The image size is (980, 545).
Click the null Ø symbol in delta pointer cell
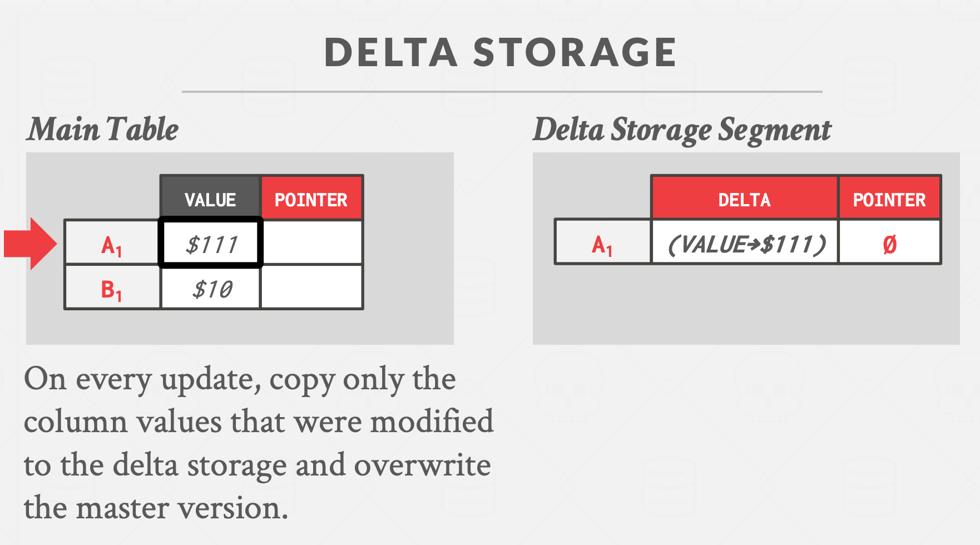pyautogui.click(x=889, y=244)
